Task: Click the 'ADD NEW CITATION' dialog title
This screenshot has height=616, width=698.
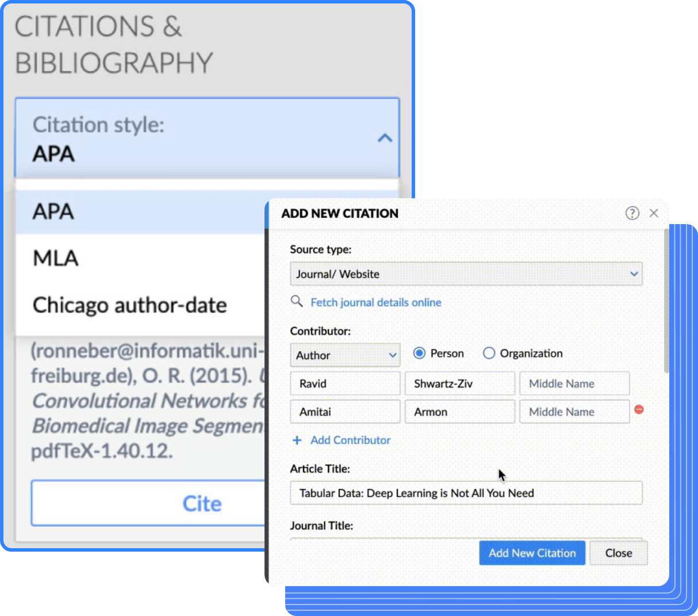Action: tap(340, 213)
